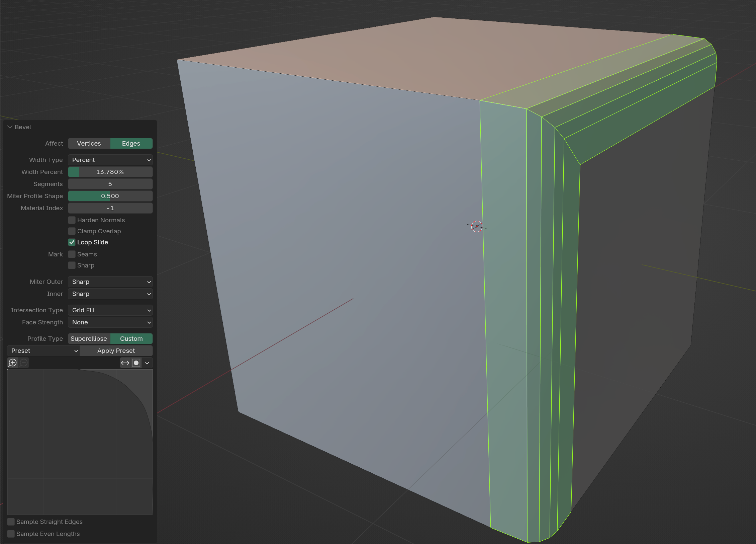756x544 pixels.
Task: Expand the Intersection Type Grid Fill dropdown
Action: coord(110,310)
